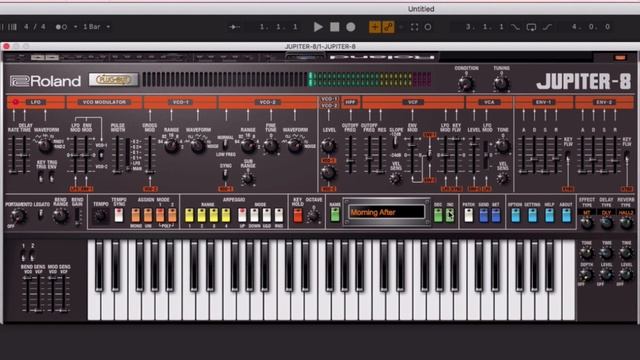The height and width of the screenshot is (360, 640).
Task: Turn the EFFECT TYPE knob
Action: pos(587,223)
